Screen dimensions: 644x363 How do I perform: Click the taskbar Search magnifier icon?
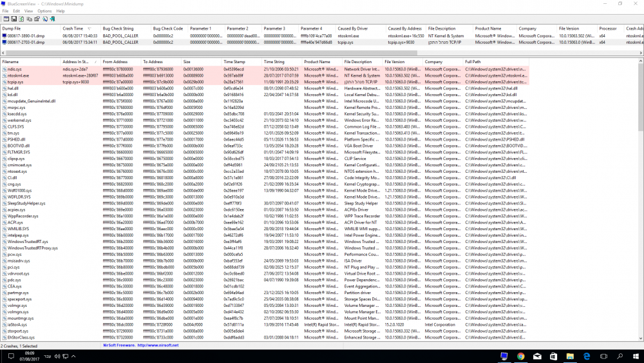[x=620, y=357]
